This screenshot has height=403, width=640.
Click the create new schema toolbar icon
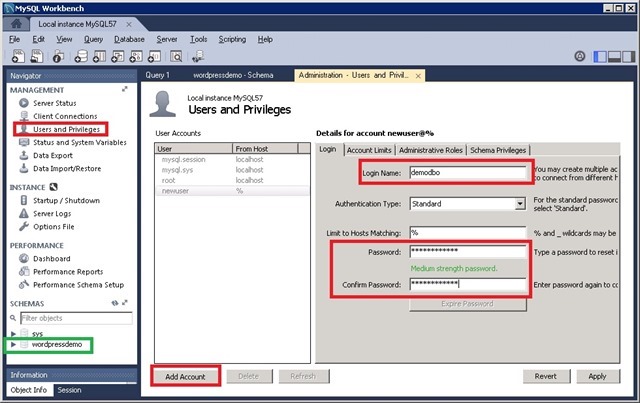coord(81,56)
